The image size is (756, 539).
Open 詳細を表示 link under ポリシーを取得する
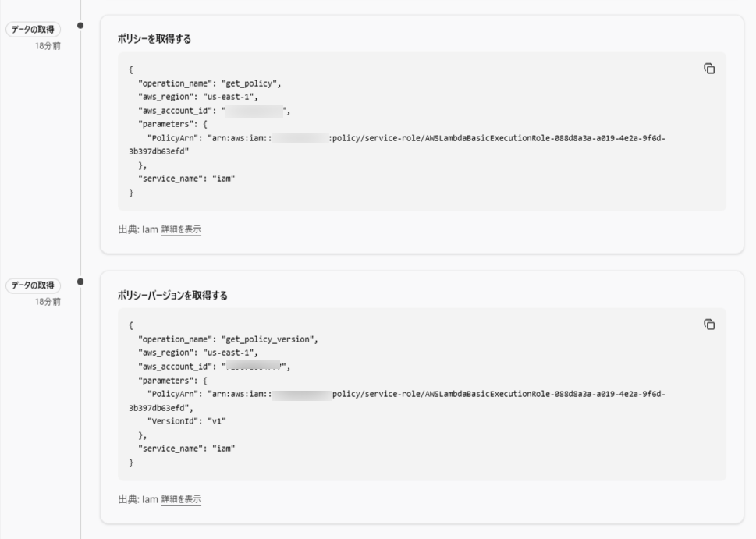pos(181,229)
